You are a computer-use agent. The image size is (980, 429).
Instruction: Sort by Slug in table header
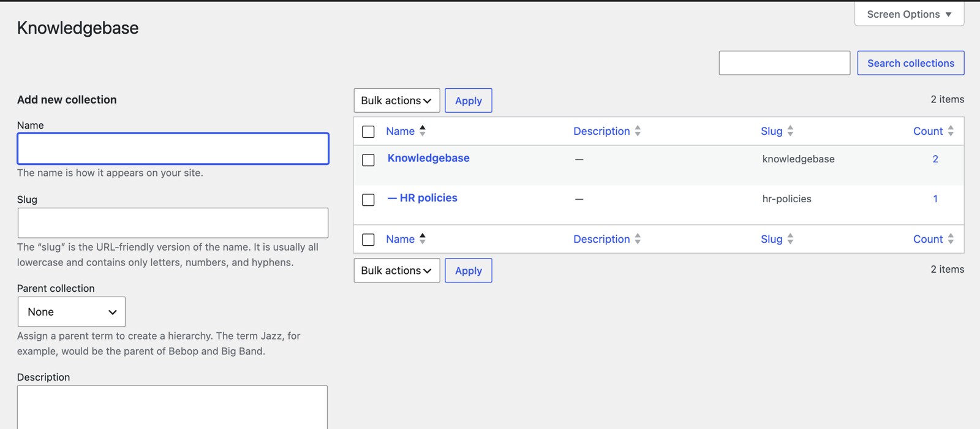coord(772,131)
